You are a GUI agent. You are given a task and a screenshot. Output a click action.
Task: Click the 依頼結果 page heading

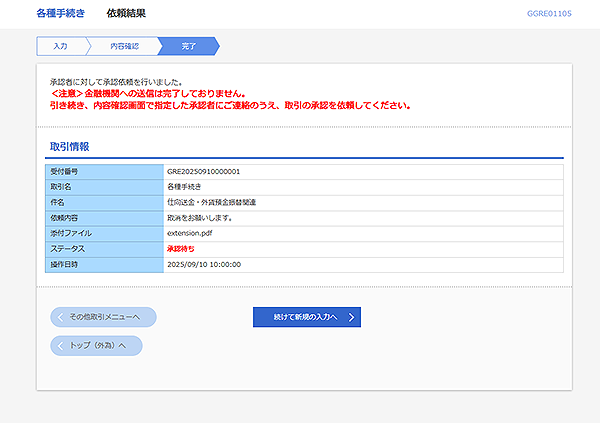[x=126, y=13]
